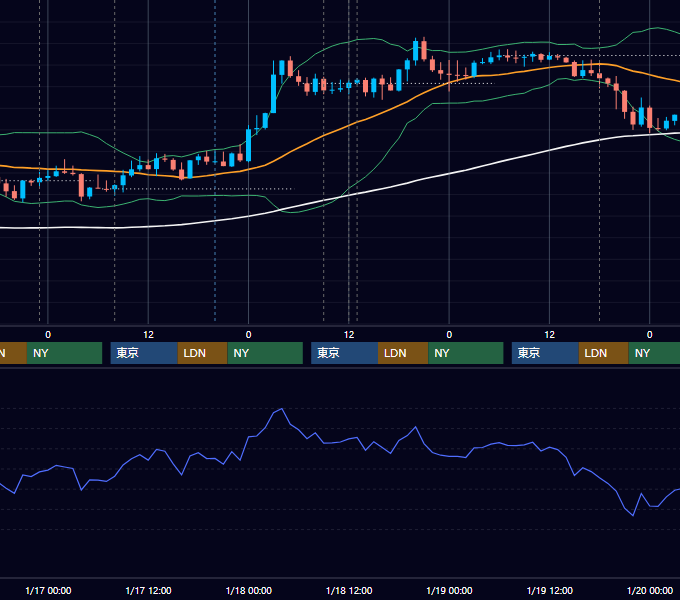
Task: Click the 東京 session block for 1/19
Action: click(545, 353)
